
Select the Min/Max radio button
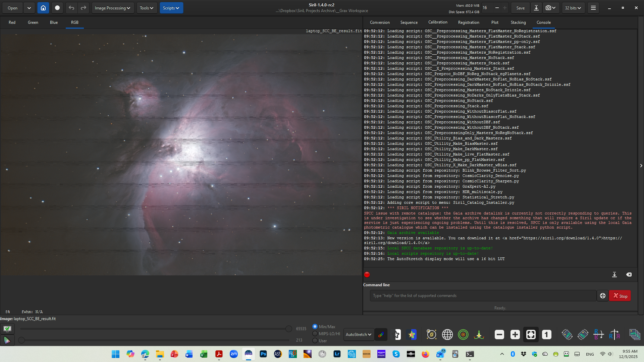tap(315, 326)
